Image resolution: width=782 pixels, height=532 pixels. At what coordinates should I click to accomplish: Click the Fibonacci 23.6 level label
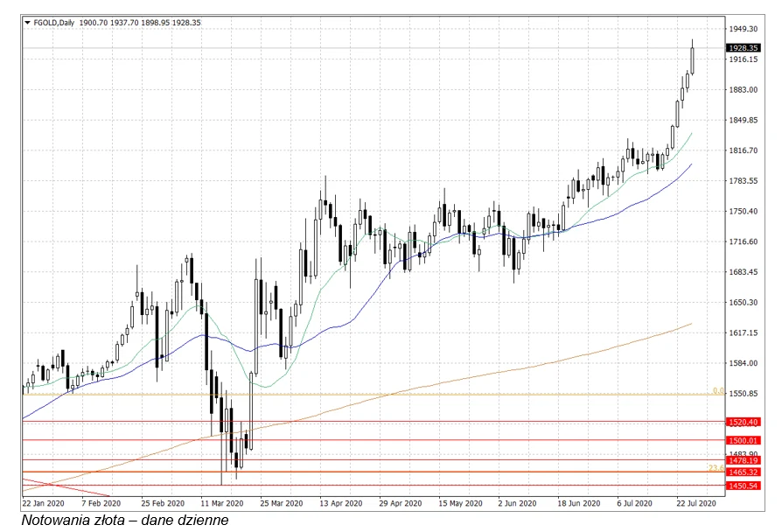click(716, 467)
